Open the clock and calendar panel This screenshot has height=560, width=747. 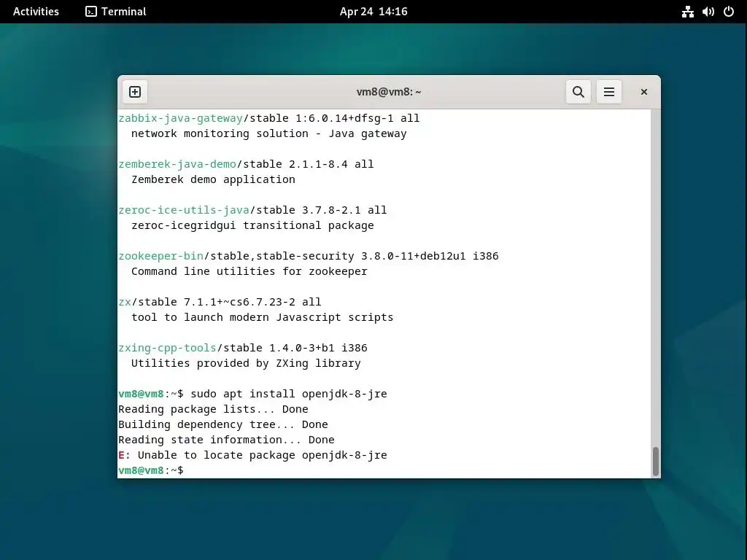tap(373, 12)
